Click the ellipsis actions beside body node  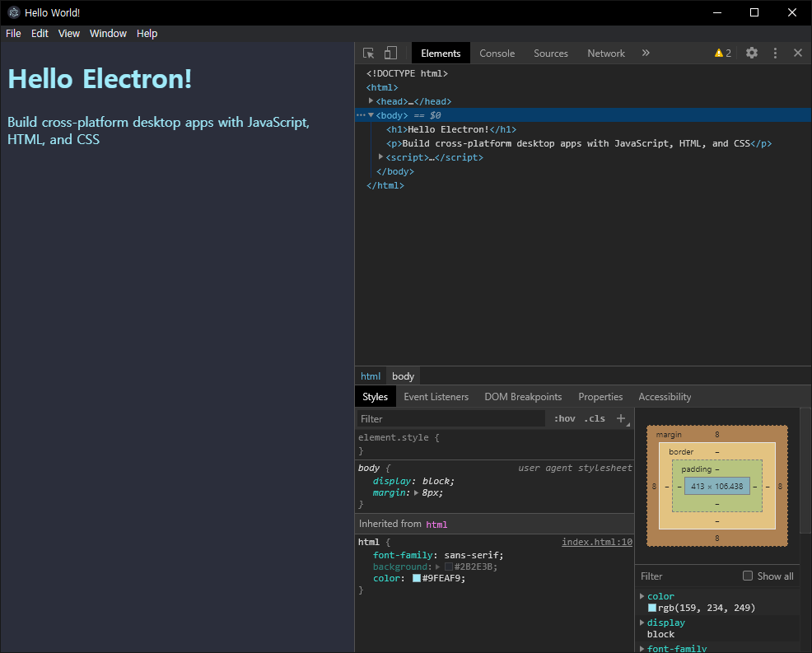coord(361,115)
